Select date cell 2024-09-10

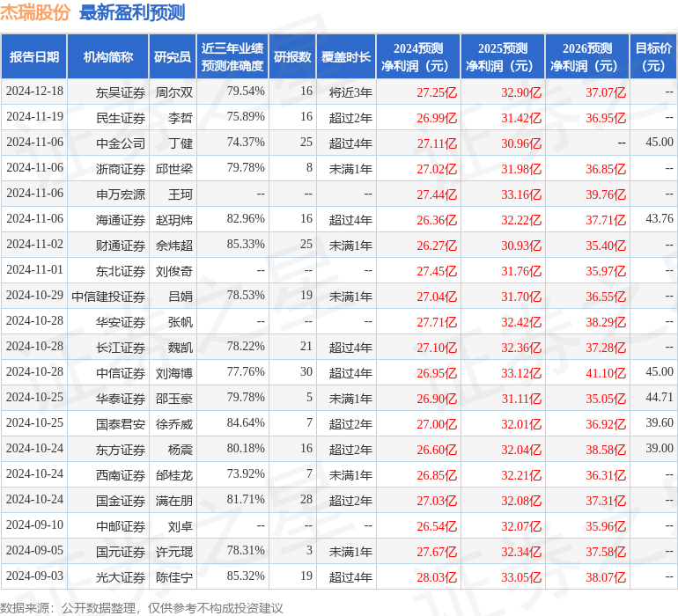34,524
